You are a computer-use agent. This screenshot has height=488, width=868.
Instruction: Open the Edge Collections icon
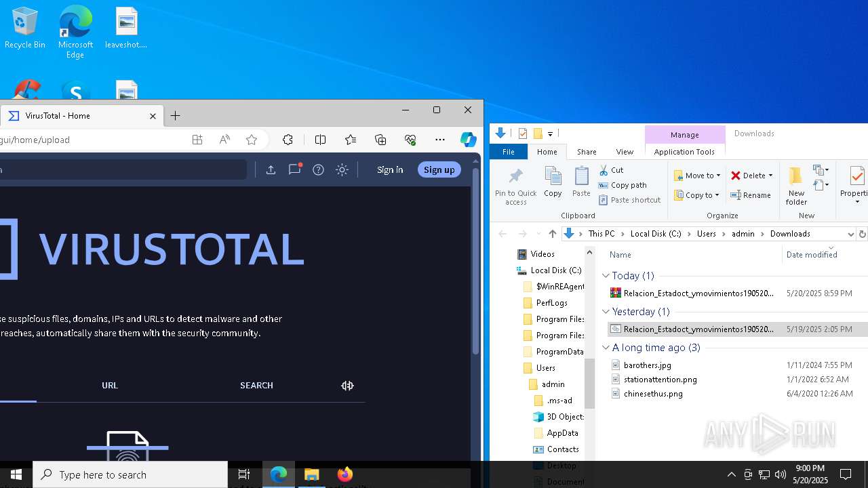coord(380,140)
